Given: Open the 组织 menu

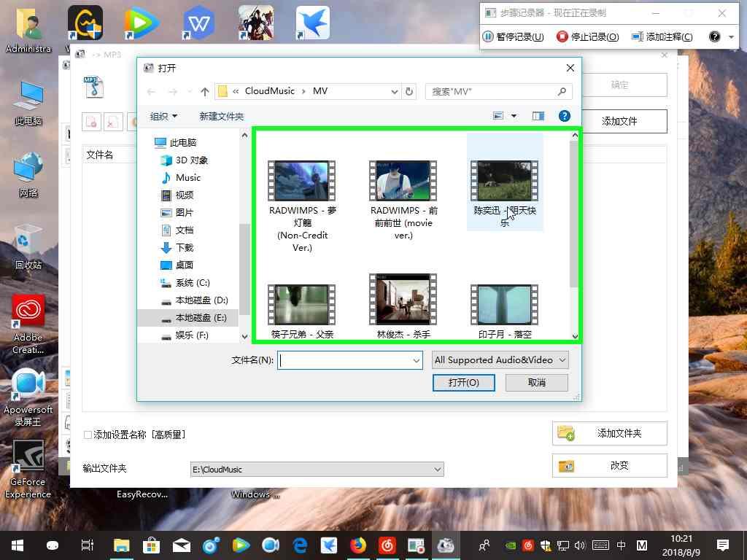Looking at the screenshot, I should pos(163,116).
